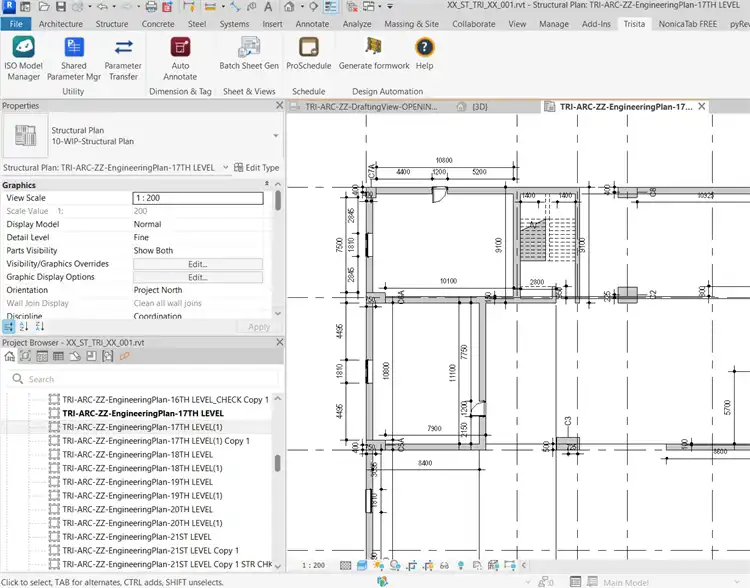Expand the view instance filter dropdown
Image resolution: width=750 pixels, height=588 pixels.
[x=225, y=167]
